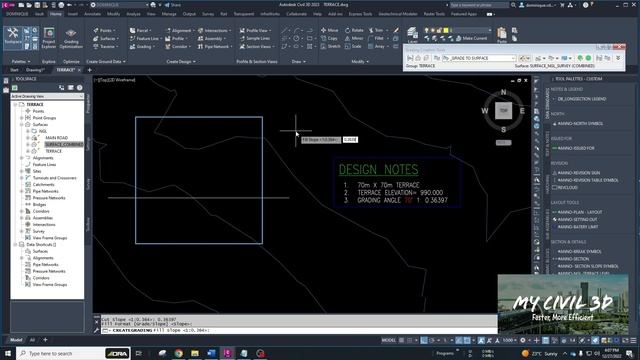Open Grading Optimization tool
The image size is (640, 360).
(71, 39)
